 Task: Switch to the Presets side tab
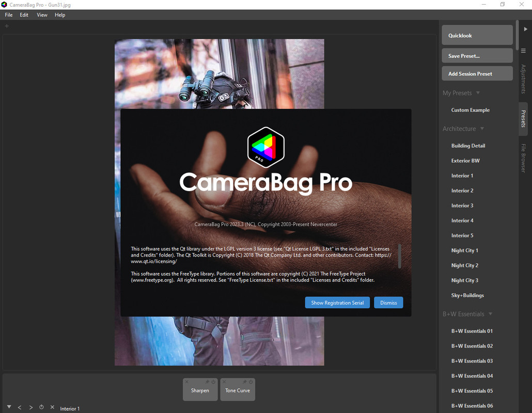(523, 119)
